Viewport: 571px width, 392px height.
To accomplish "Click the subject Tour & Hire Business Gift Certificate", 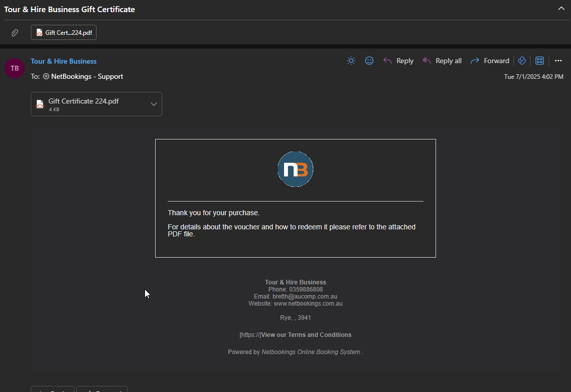I will point(70,10).
